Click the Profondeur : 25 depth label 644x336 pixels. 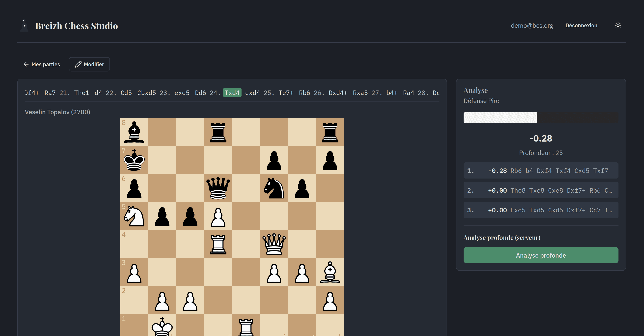point(541,153)
